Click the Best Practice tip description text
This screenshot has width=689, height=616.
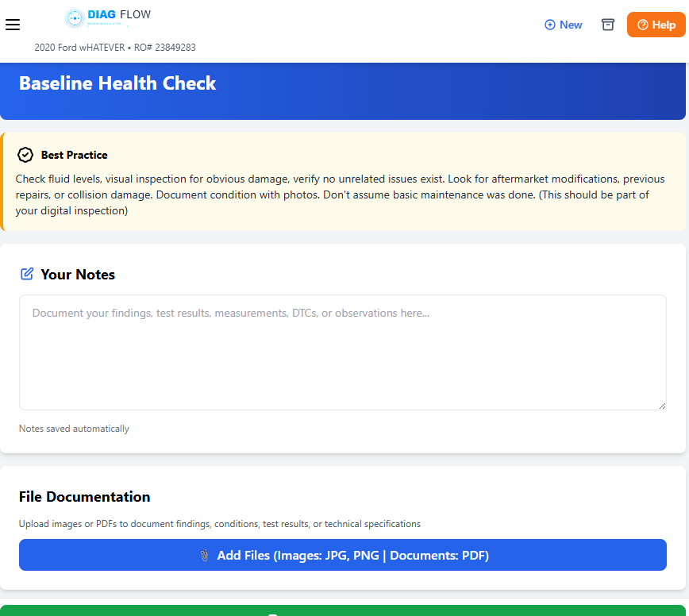[341, 194]
